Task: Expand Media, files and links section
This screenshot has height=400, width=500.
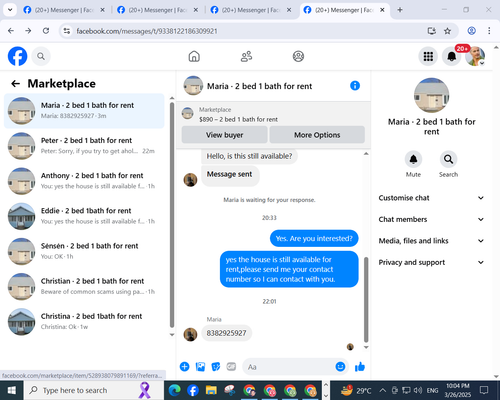Action: (x=431, y=241)
